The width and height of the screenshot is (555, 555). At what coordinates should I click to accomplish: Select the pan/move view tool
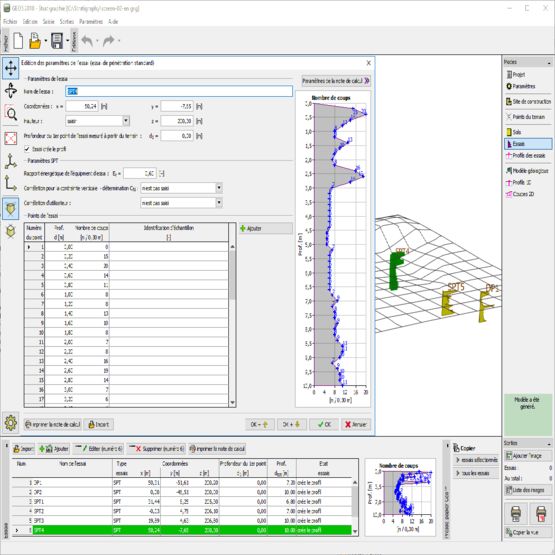11,68
